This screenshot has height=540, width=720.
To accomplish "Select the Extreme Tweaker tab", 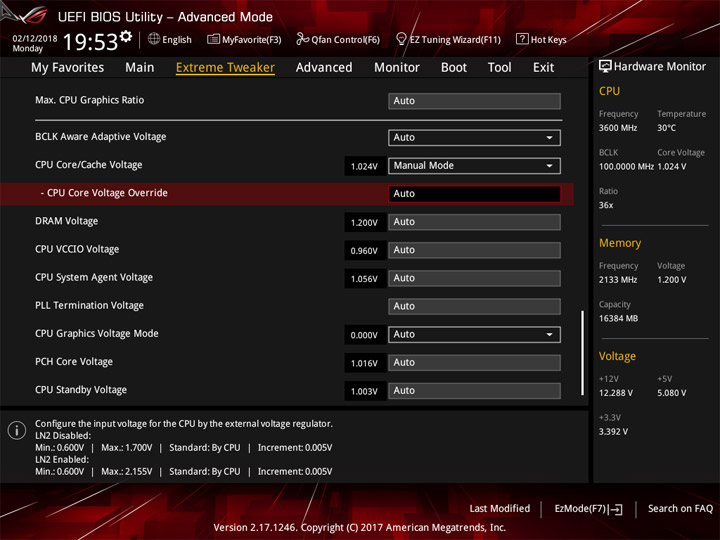I will click(x=225, y=68).
